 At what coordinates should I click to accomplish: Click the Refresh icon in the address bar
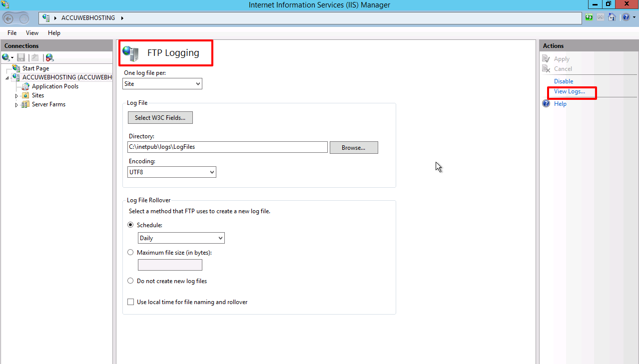(590, 16)
